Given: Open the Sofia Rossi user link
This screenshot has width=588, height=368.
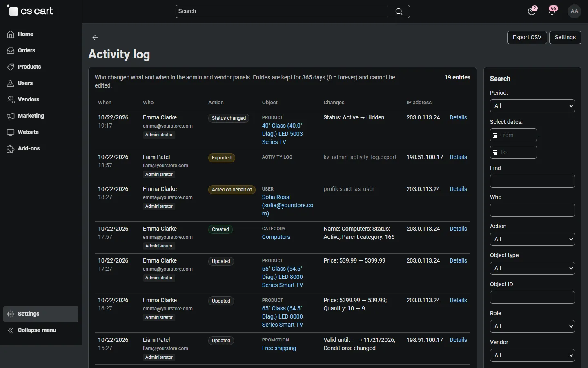Looking at the screenshot, I should tap(287, 205).
